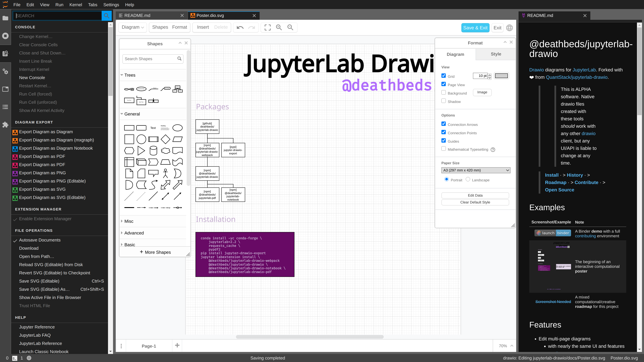Click the Search Shapes magnifier icon
Image resolution: width=644 pixels, height=362 pixels.
coord(179,58)
